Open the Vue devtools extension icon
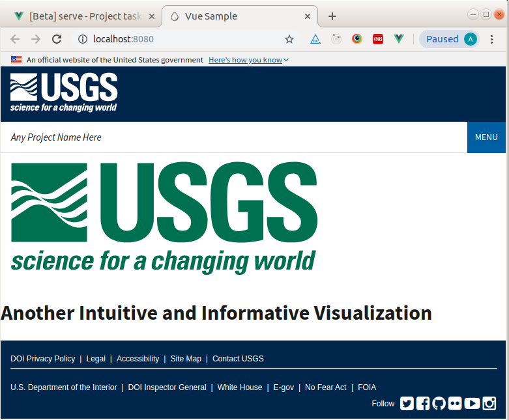Viewport: 509px width, 420px height. pos(399,39)
